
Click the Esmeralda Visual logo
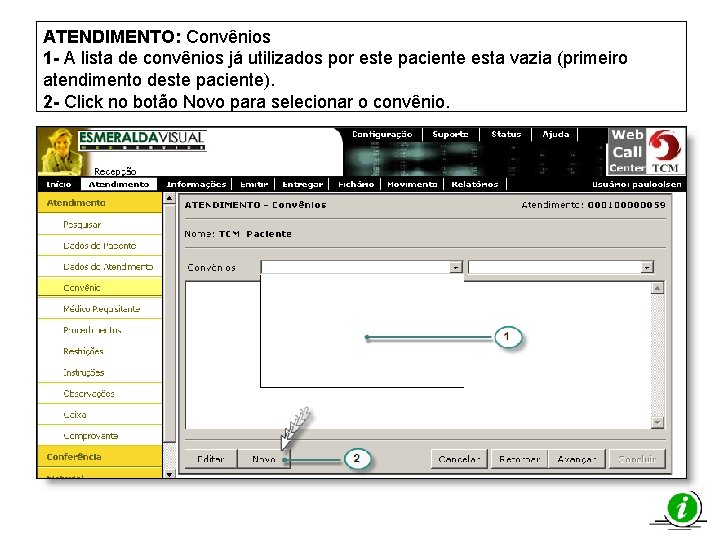point(142,141)
